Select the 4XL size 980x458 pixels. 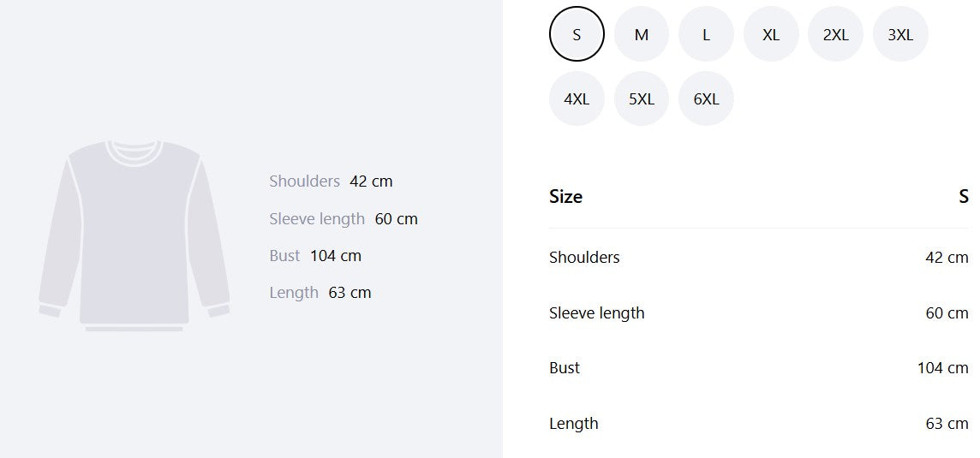[x=577, y=98]
